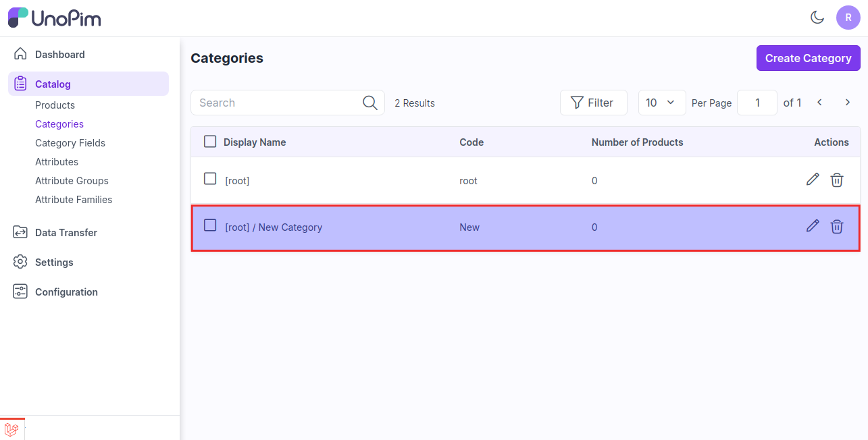Edit the root category with the pencil icon
Screen dimensions: 868x440
point(813,180)
